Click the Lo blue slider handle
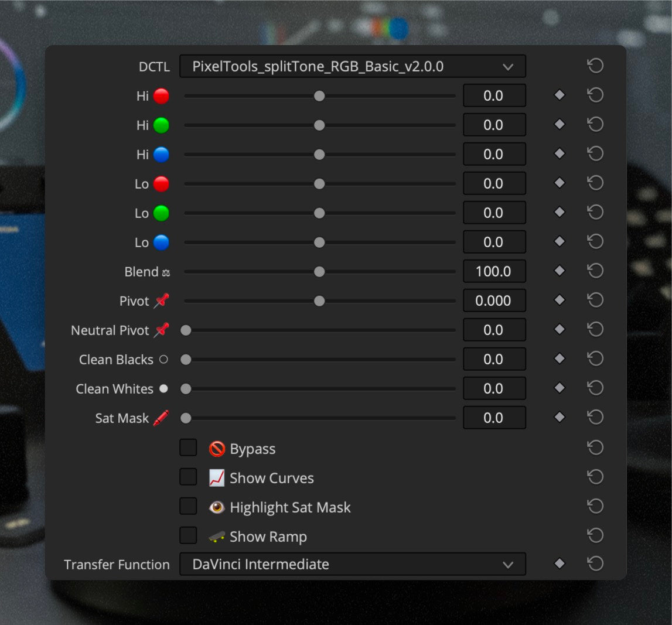Image resolution: width=672 pixels, height=625 pixels. [x=319, y=243]
